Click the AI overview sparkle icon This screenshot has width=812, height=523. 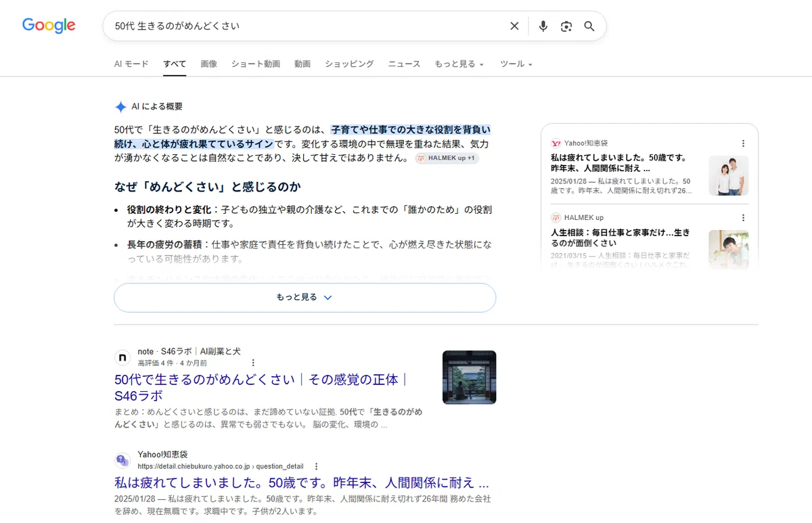tap(120, 106)
